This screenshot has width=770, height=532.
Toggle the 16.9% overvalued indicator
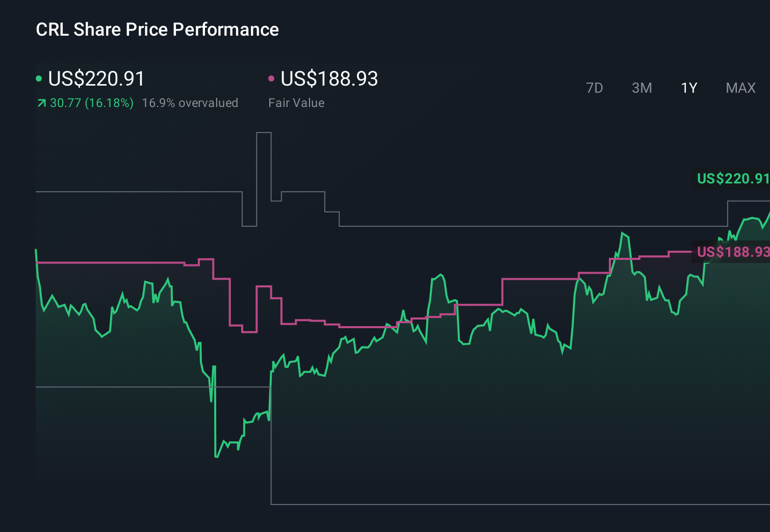point(191,103)
